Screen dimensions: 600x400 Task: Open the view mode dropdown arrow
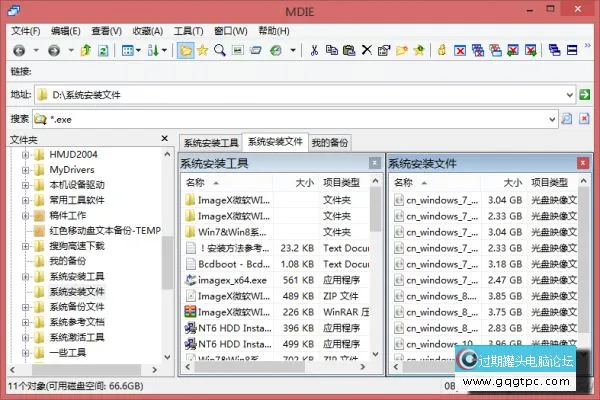click(138, 50)
